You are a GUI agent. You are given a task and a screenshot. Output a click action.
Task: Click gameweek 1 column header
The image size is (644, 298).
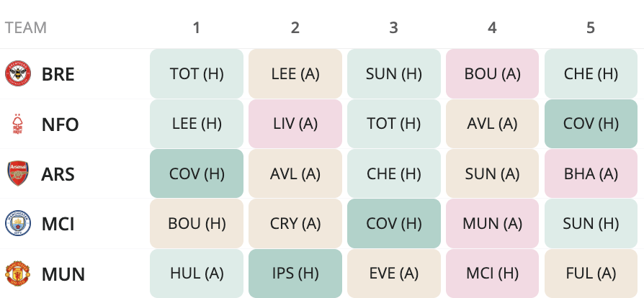point(197,27)
